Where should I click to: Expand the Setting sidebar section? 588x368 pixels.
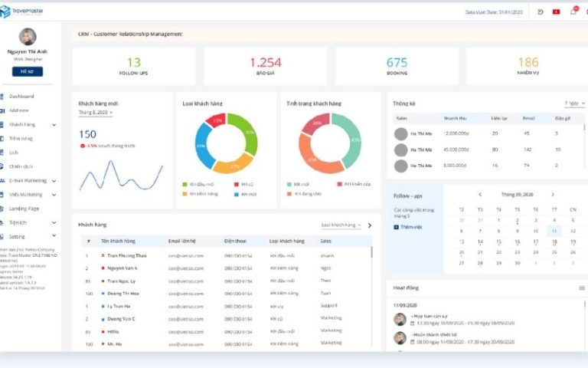tap(54, 237)
